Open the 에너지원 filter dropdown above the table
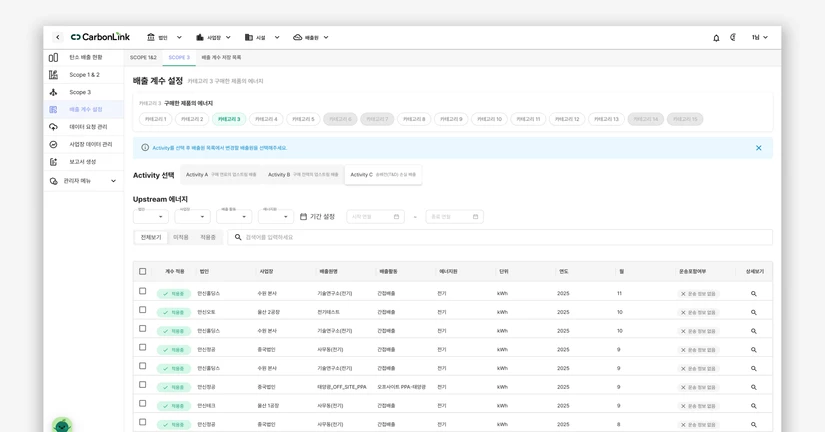The height and width of the screenshot is (432, 825). (x=276, y=216)
